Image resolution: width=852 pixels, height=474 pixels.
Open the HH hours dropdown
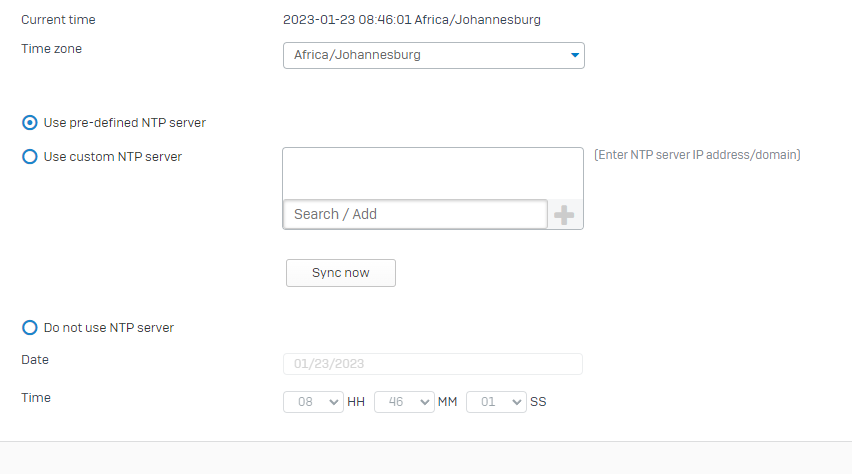313,402
